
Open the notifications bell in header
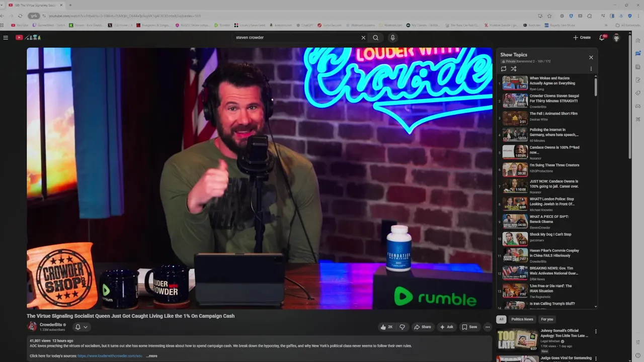[602, 38]
